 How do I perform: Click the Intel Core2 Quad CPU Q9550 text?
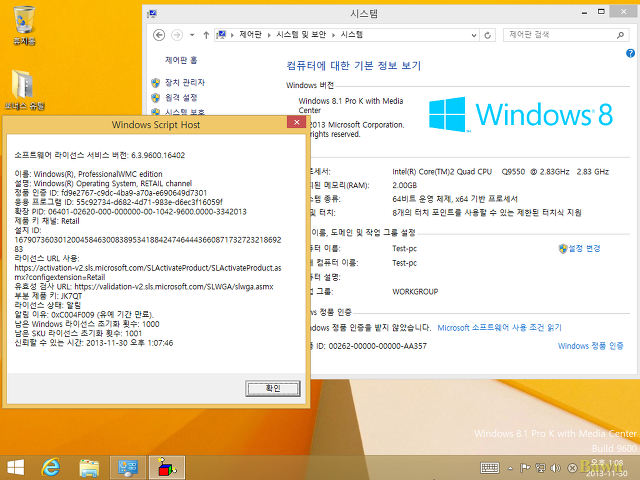click(x=500, y=172)
